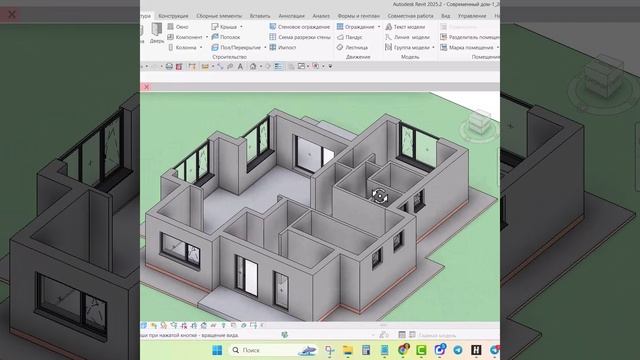
Task: Activate the Ограждение (Railing) tool
Action: click(356, 27)
